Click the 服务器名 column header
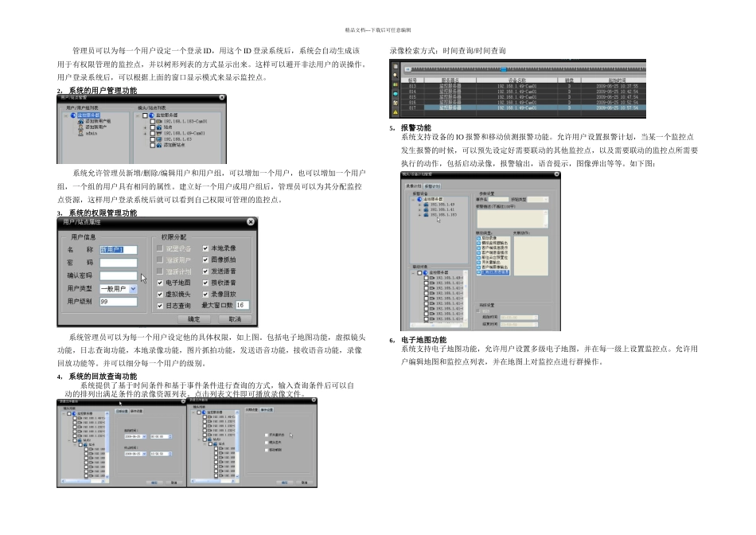This screenshot has width=756, height=535. coord(450,80)
